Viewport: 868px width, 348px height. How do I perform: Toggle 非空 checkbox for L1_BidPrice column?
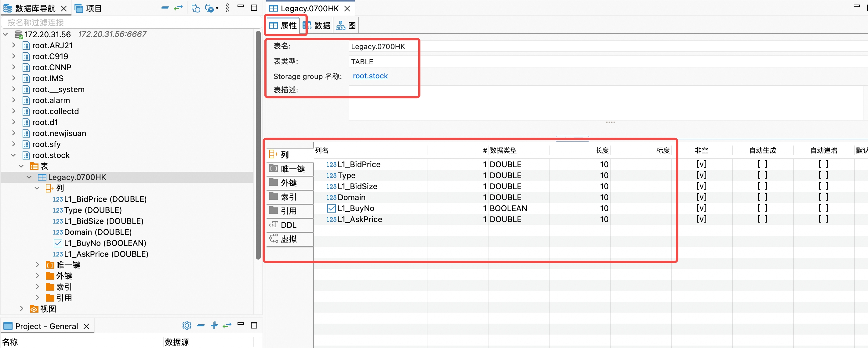click(701, 164)
